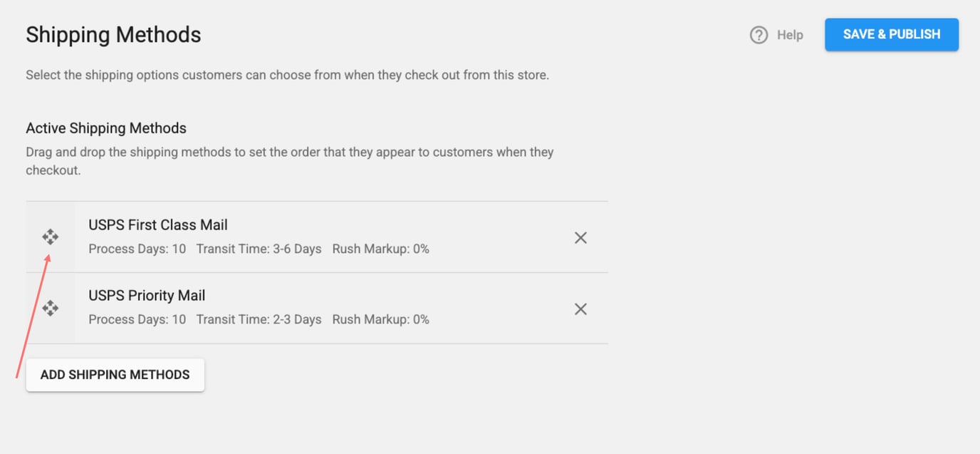Click Process Days for First Class Mail
This screenshot has width=980, height=454.
tap(137, 249)
